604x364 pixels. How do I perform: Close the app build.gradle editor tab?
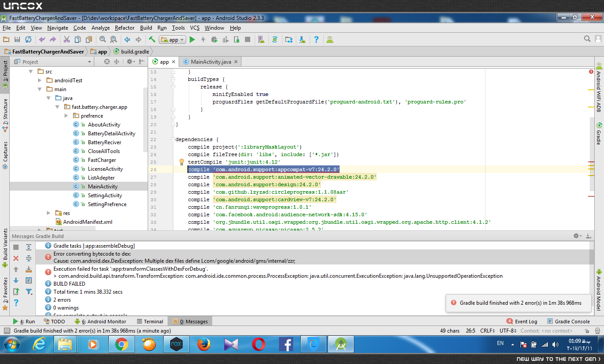[x=174, y=62]
